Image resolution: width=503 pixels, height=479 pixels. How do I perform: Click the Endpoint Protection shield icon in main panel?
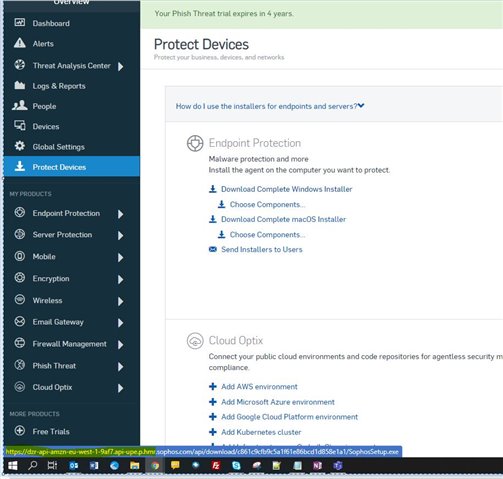coord(195,143)
